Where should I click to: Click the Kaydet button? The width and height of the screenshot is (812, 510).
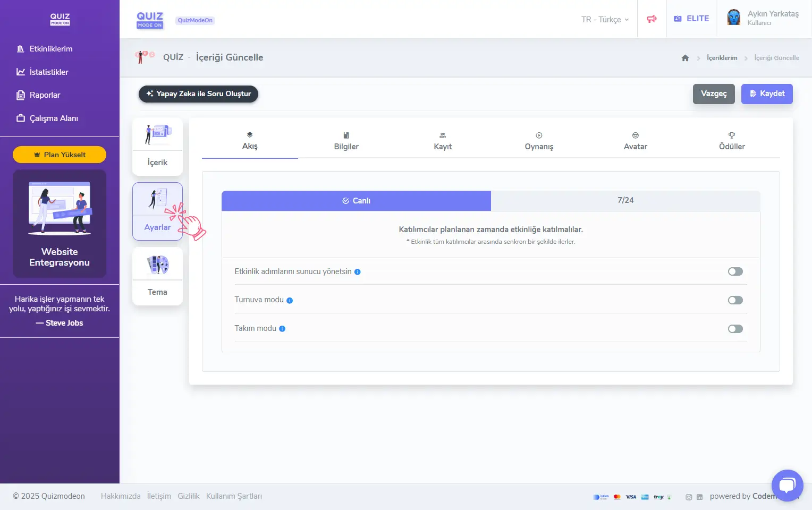click(x=766, y=93)
